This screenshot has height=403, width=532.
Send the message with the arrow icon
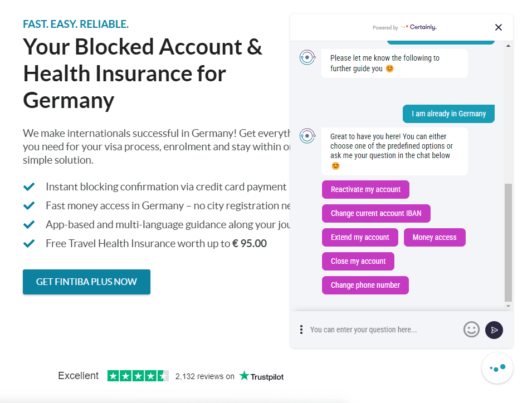tap(494, 330)
